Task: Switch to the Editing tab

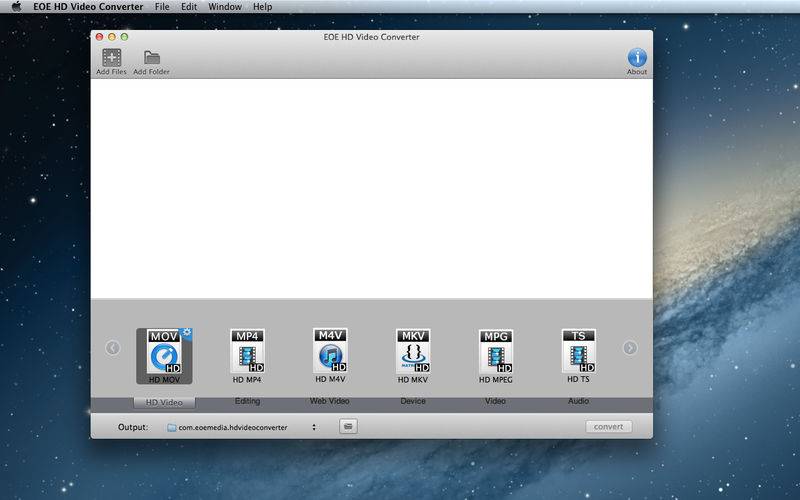Action: point(247,402)
